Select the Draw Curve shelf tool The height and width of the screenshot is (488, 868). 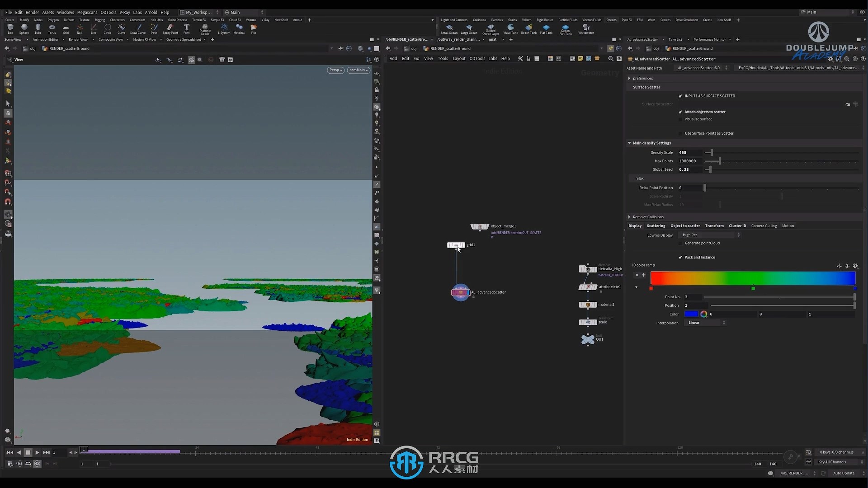pyautogui.click(x=138, y=29)
